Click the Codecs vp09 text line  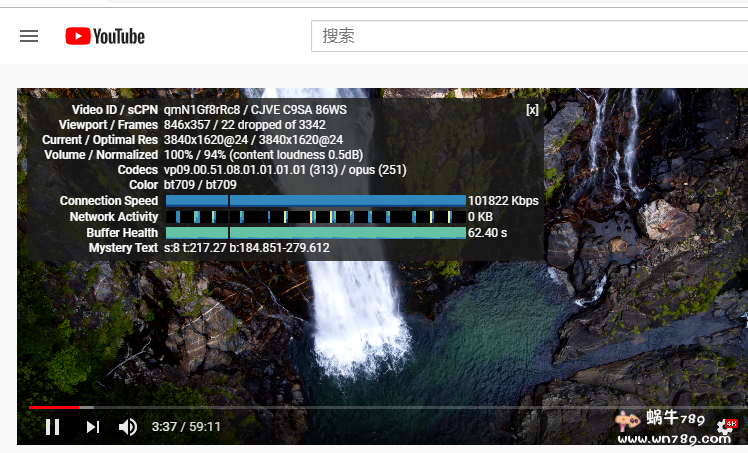[x=285, y=170]
